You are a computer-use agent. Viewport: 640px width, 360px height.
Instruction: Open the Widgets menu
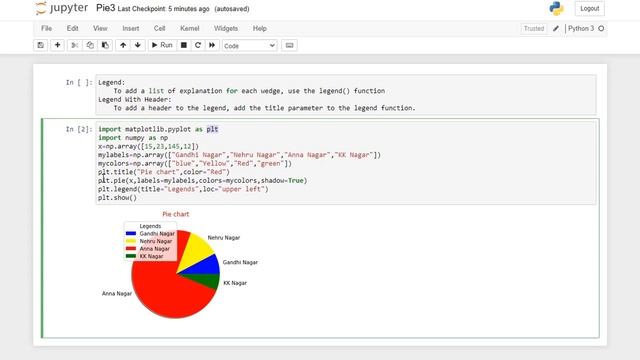(x=226, y=29)
